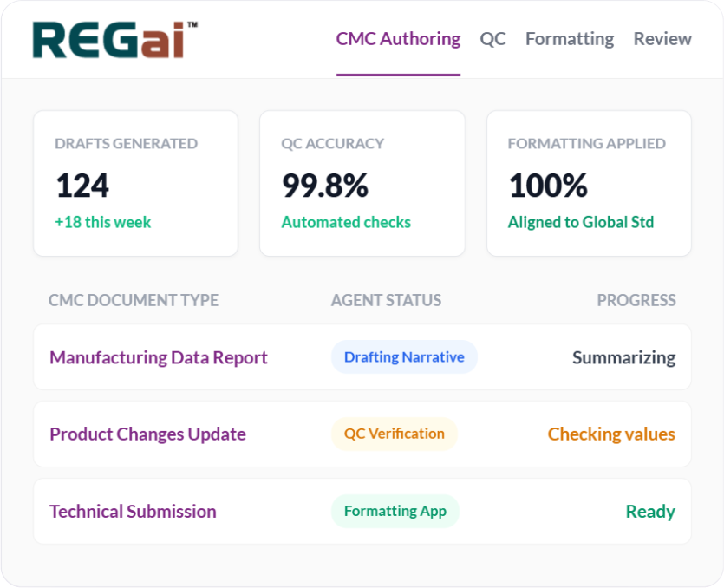Sort by Agent Status column header
The height and width of the screenshot is (588, 724).
[x=386, y=300]
